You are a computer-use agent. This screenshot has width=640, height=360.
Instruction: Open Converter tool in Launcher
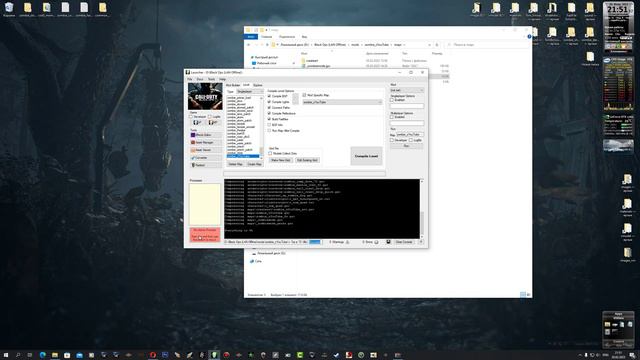[x=206, y=158]
